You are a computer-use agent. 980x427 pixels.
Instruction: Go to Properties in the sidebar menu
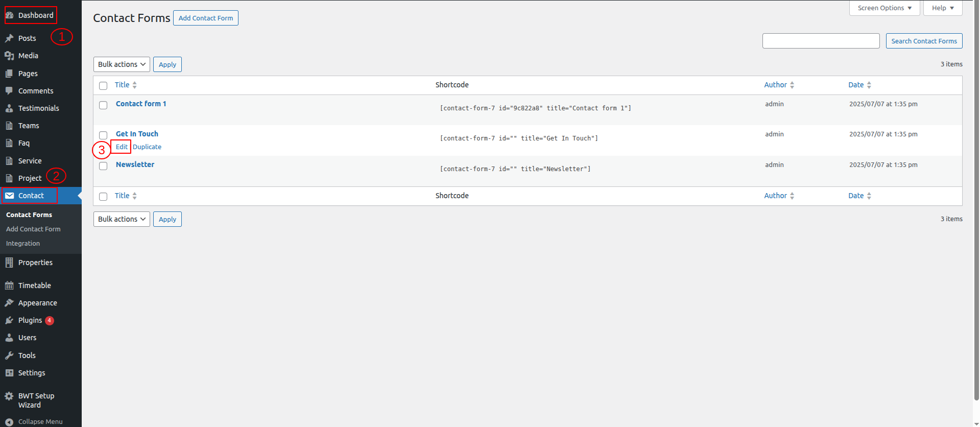coord(35,263)
